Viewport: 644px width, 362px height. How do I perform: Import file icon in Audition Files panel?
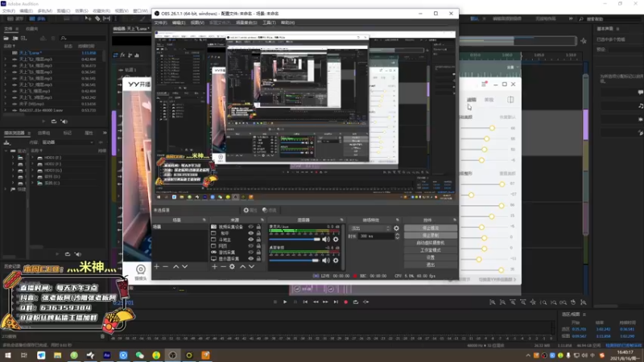15,38
